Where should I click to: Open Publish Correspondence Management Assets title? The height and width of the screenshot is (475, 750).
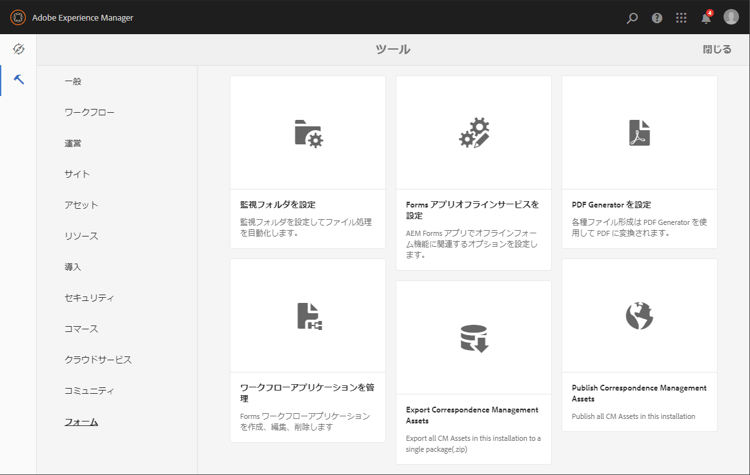(x=639, y=393)
